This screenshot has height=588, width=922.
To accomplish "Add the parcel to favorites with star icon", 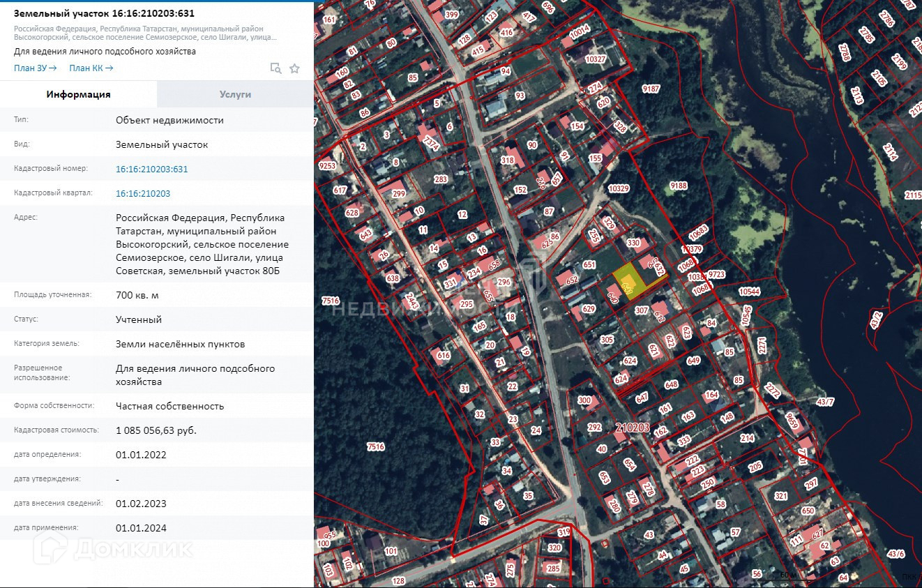I will (x=294, y=68).
